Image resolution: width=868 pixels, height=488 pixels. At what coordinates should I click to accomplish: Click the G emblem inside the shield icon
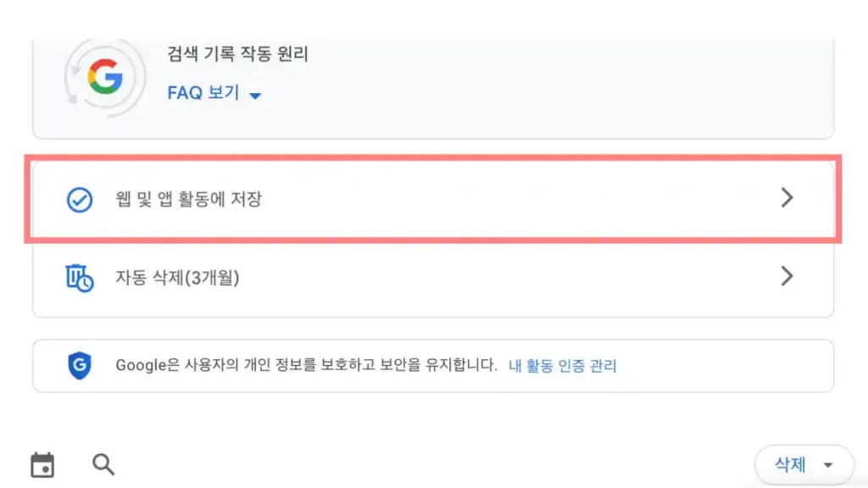pos(79,365)
